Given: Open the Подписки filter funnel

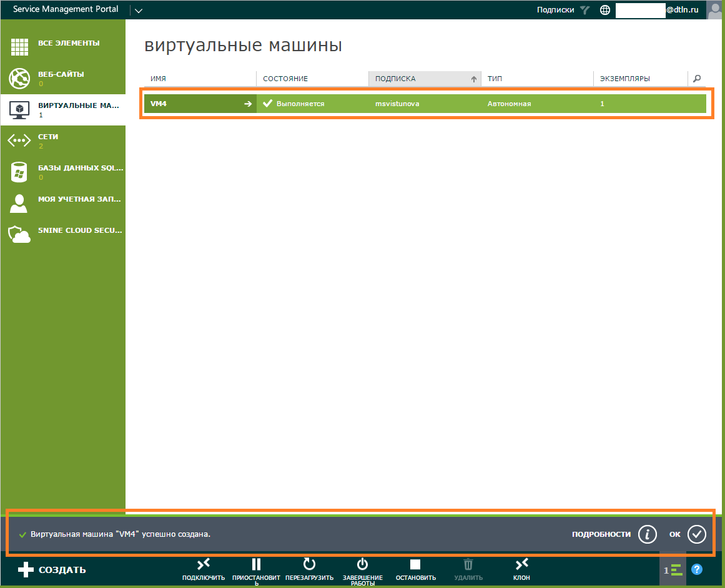Looking at the screenshot, I should point(584,9).
